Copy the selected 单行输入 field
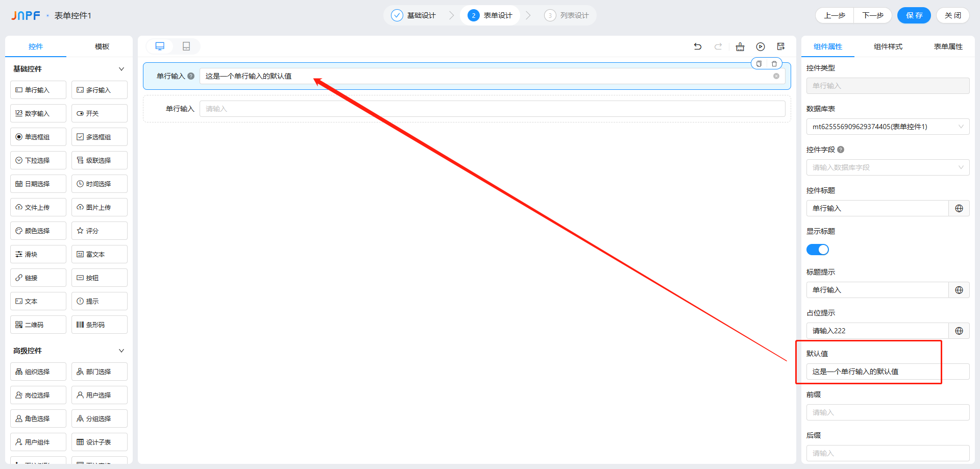The image size is (980, 469). (x=759, y=64)
